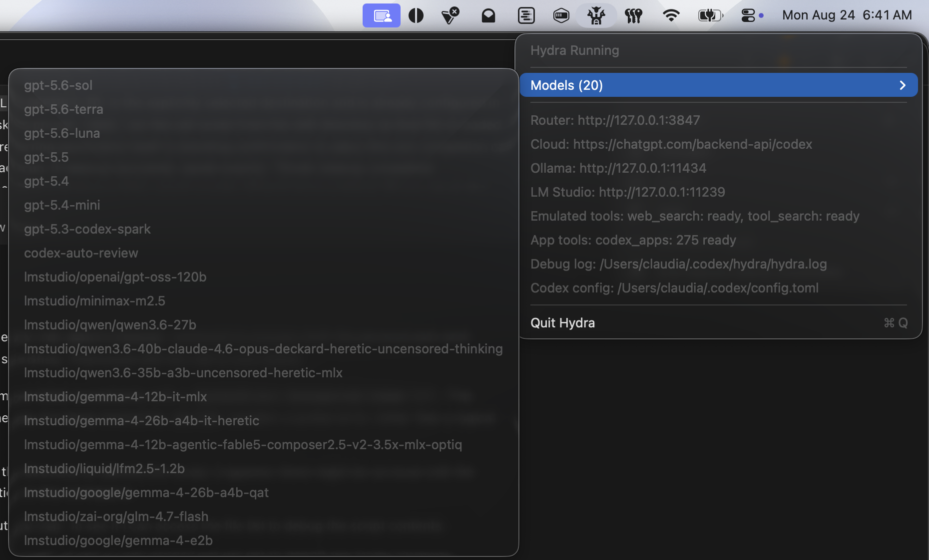929x560 pixels.
Task: Open the date and time in the menu bar
Action: [x=847, y=15]
